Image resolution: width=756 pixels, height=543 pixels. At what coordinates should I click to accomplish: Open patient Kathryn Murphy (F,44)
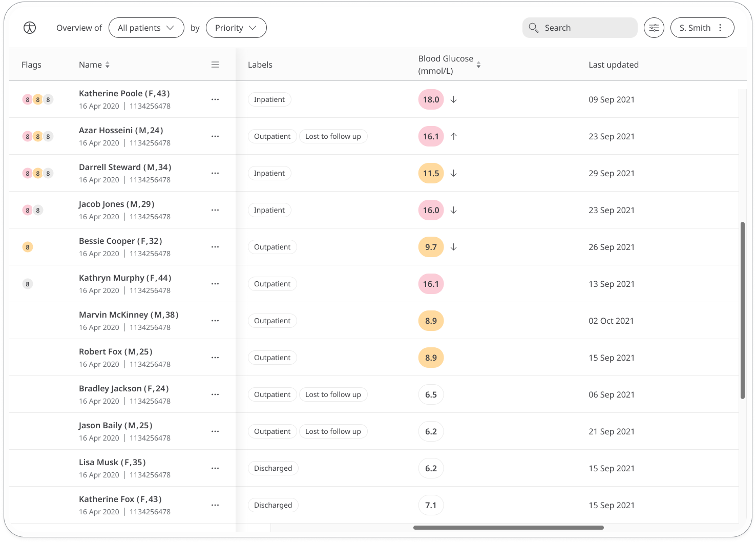click(x=125, y=278)
